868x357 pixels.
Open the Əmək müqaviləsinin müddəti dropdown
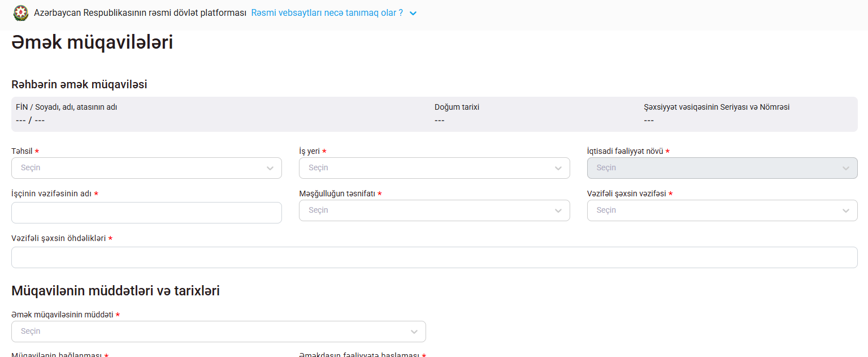[x=218, y=332]
